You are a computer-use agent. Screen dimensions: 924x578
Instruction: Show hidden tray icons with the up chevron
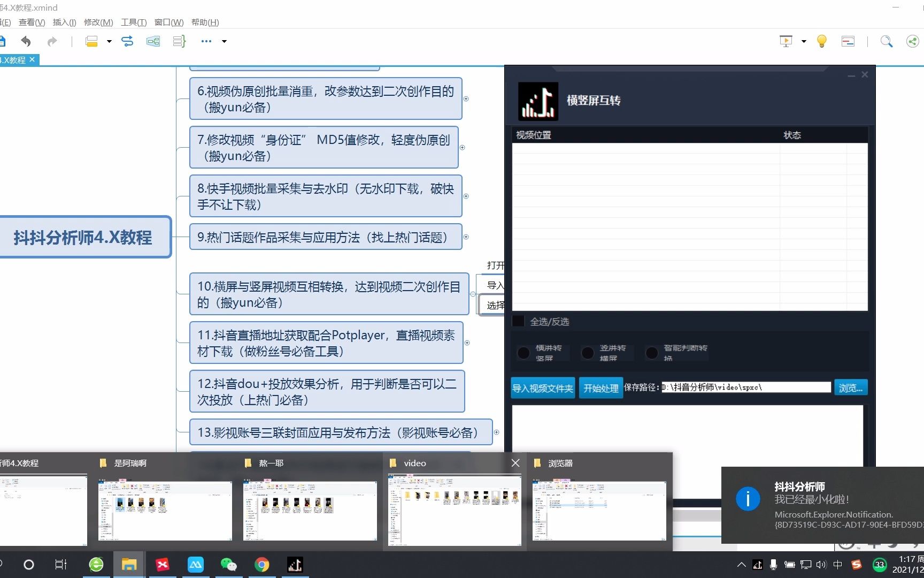tap(741, 565)
